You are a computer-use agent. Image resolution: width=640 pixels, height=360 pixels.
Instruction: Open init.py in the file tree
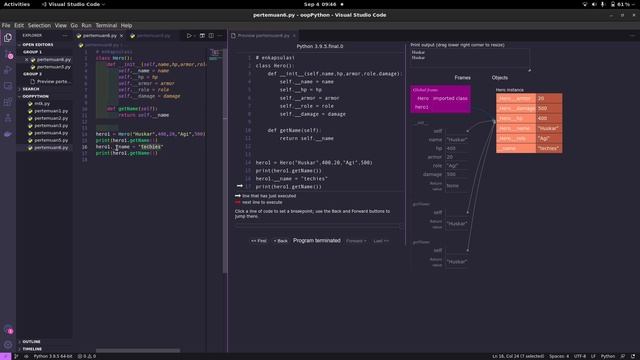tap(42, 104)
